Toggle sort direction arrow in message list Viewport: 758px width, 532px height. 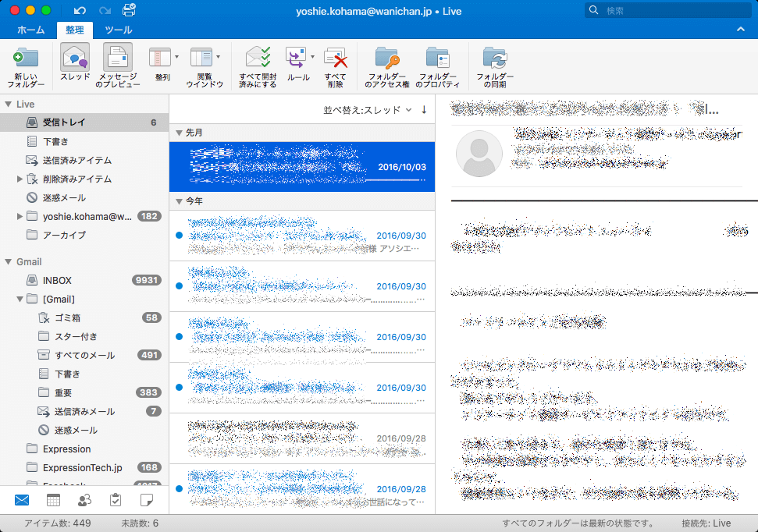(424, 110)
